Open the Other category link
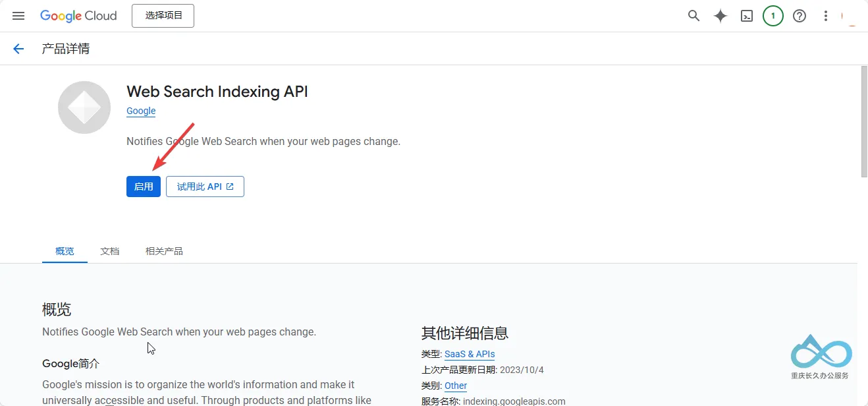The height and width of the screenshot is (406, 868). pyautogui.click(x=456, y=386)
